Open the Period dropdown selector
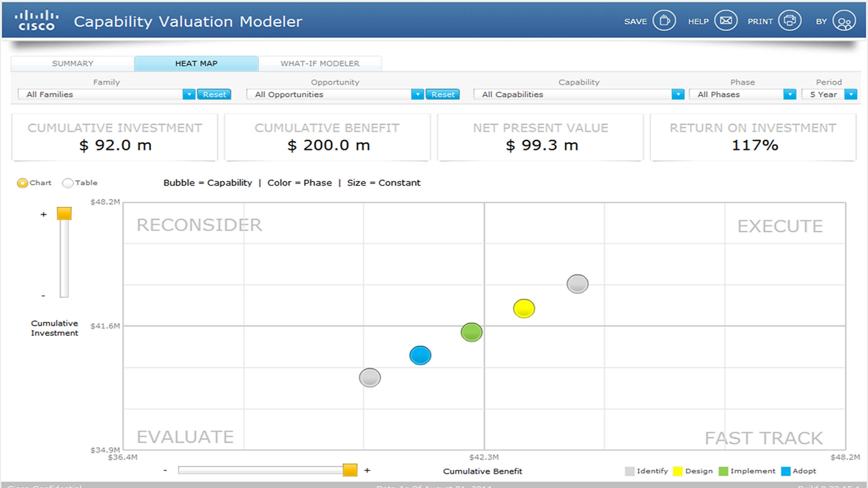This screenshot has height=488, width=868. (x=853, y=94)
